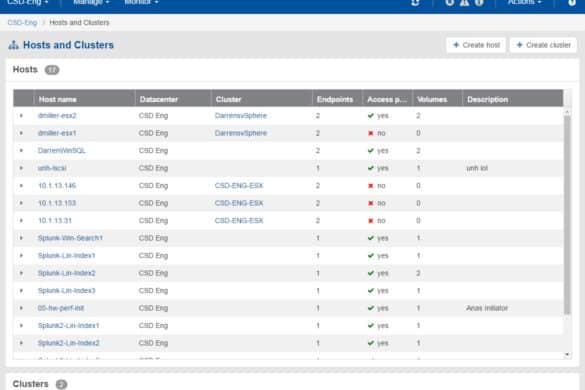
Task: Click green check icon for Splunk-Lin-Index2
Action: pos(370,273)
